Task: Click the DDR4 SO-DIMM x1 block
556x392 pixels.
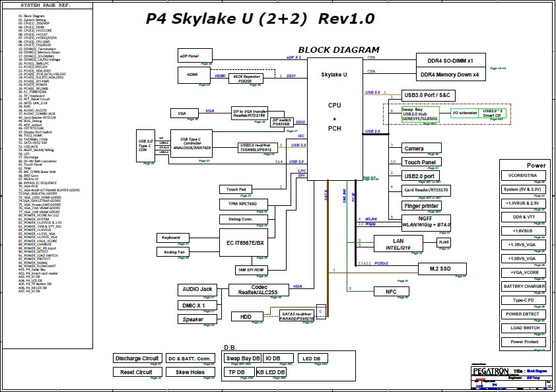Action: 451,60
